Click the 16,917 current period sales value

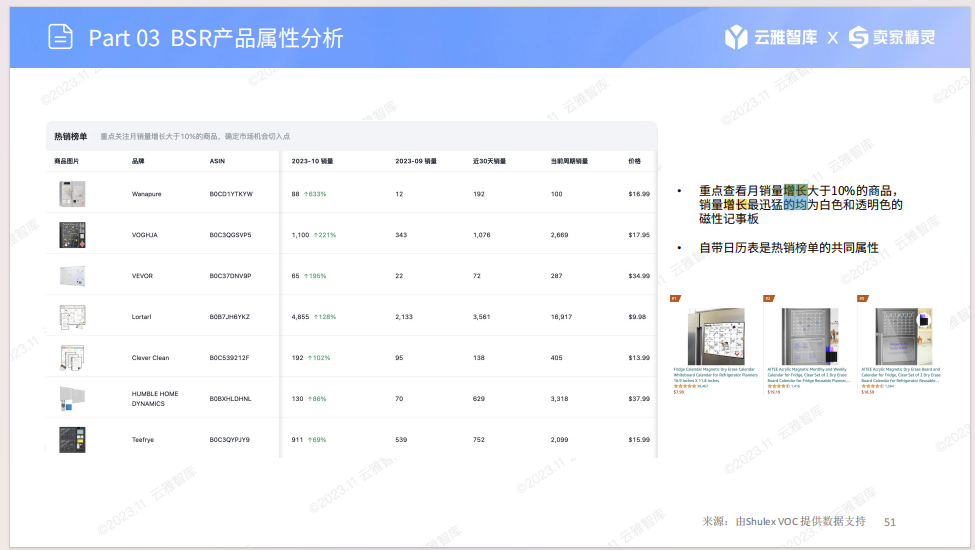pos(561,317)
